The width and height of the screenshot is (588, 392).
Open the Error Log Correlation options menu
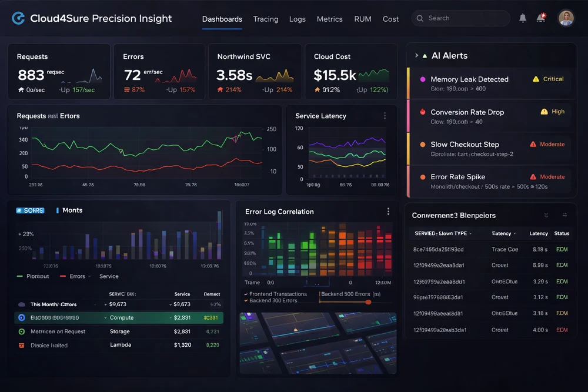[387, 211]
